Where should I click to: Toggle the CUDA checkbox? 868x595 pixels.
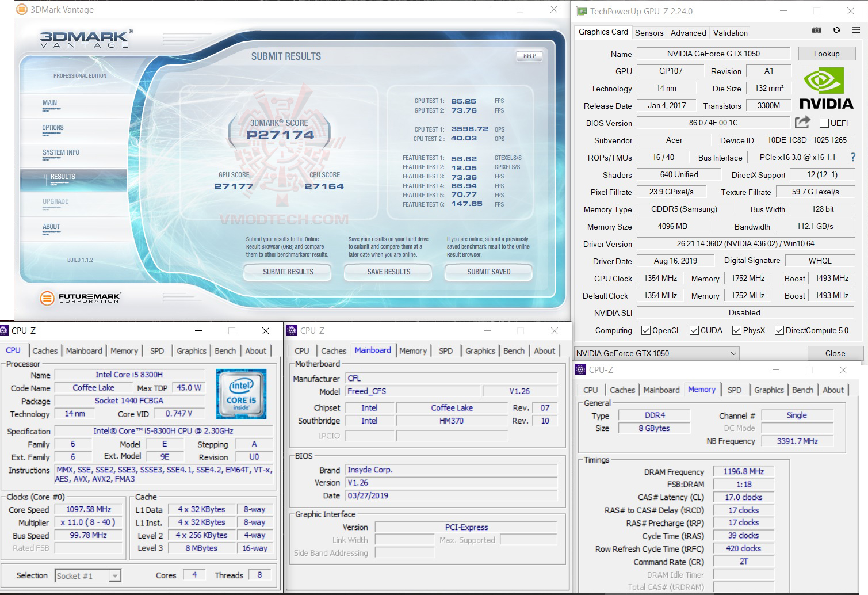pos(694,330)
